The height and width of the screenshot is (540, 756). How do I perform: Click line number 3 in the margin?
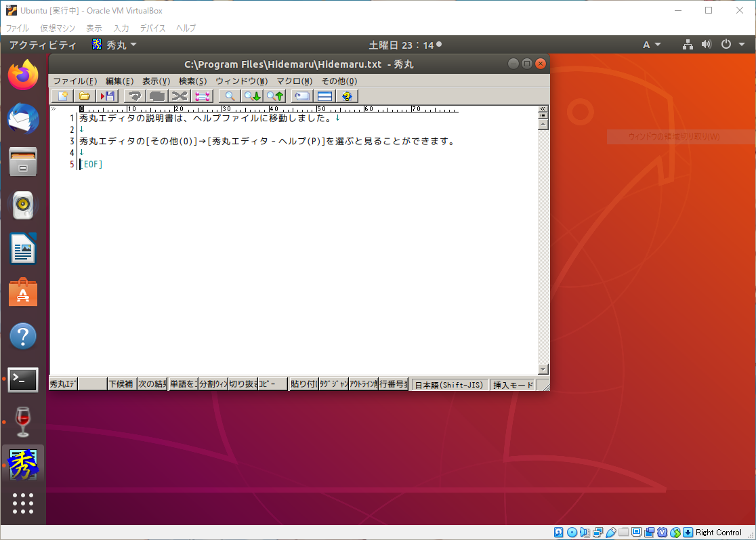[x=72, y=142]
